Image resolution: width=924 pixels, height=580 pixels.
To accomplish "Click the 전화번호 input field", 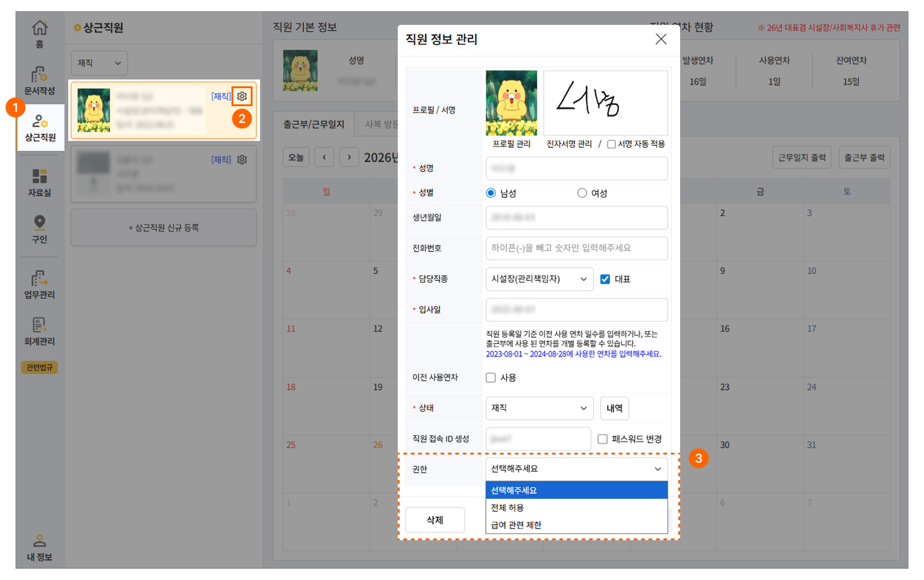I will (x=576, y=248).
